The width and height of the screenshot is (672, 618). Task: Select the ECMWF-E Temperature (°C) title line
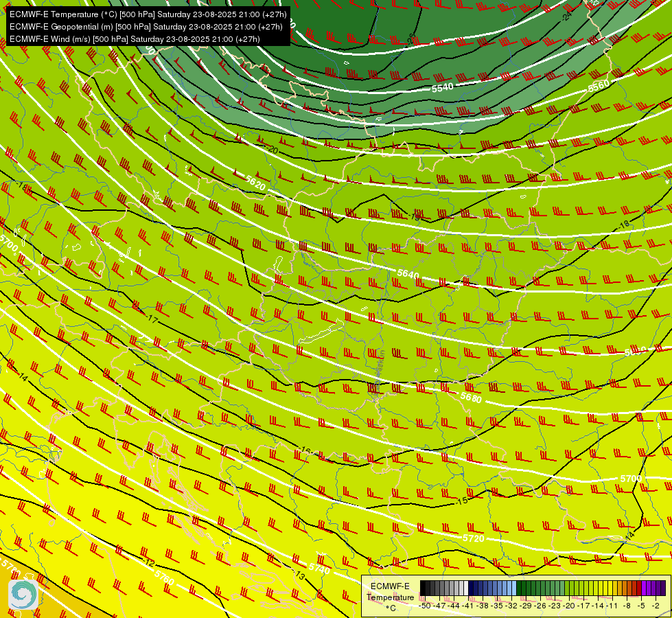coord(148,14)
